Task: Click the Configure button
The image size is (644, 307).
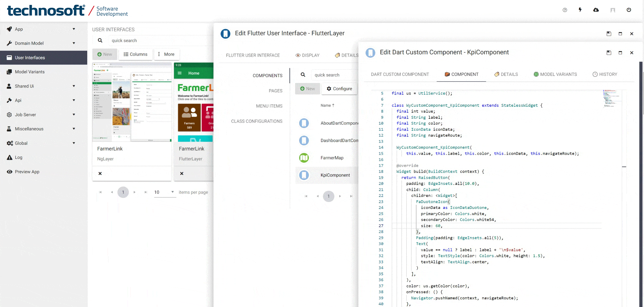Action: 339,89
